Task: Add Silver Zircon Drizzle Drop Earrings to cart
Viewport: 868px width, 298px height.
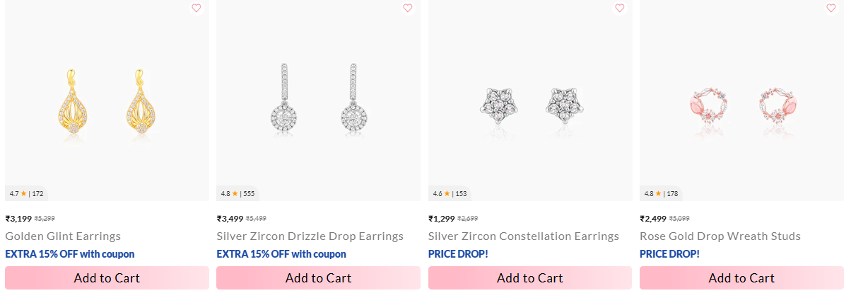Action: tap(318, 278)
